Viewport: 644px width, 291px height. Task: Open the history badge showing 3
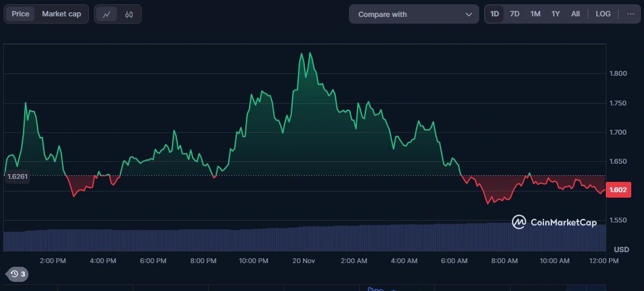(x=18, y=274)
